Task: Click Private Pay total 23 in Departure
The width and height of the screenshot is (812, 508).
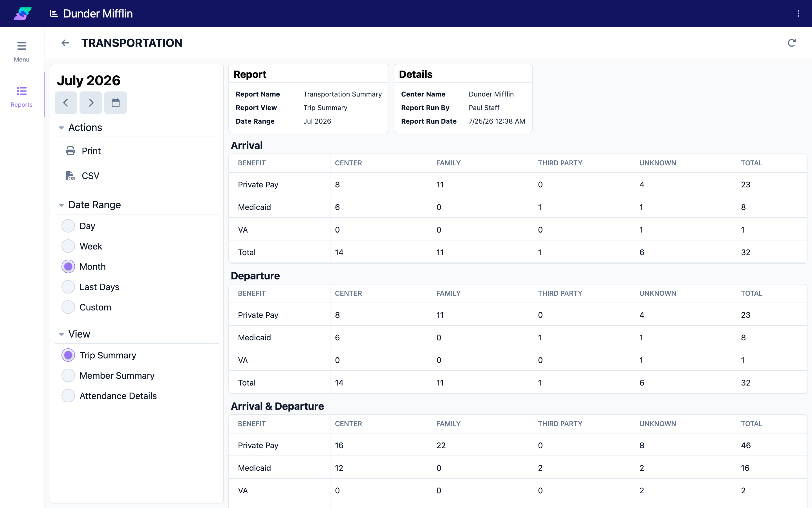Action: tap(745, 315)
